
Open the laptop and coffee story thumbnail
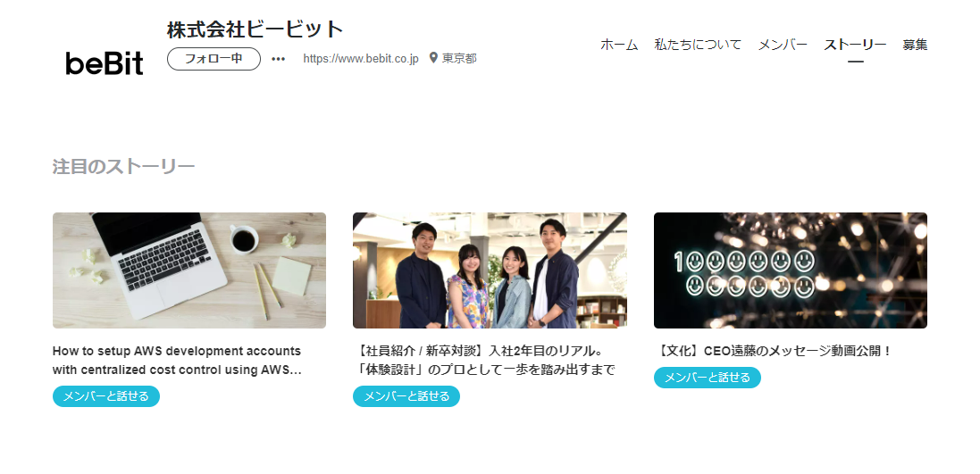(189, 270)
